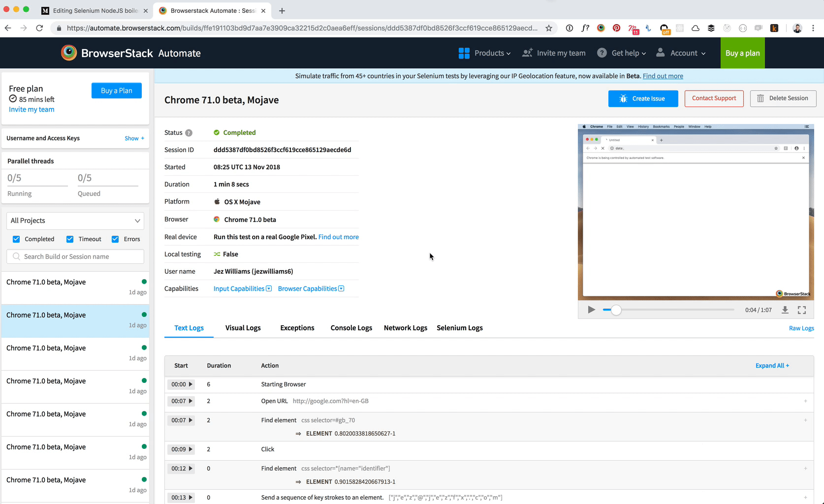
Task: Open new browser tab with plus
Action: pos(282,10)
